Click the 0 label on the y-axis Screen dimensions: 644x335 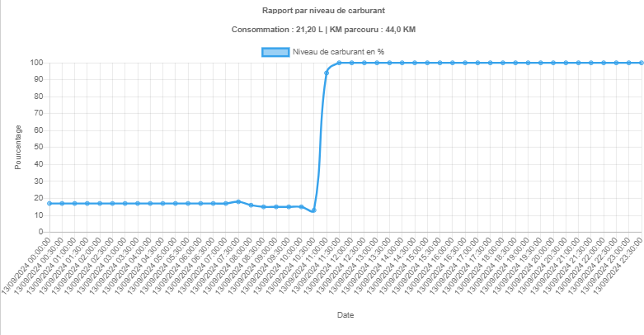41,232
